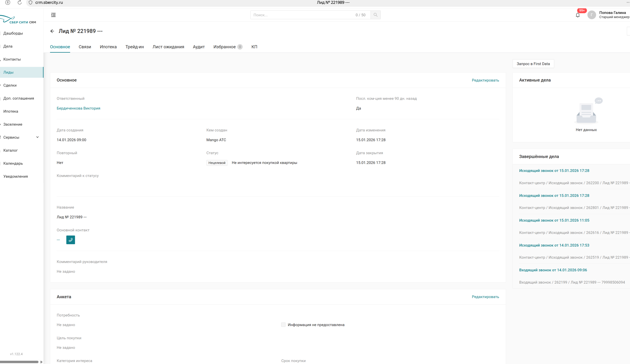Click the search magnifier icon button
The width and height of the screenshot is (630, 364).
(x=375, y=15)
